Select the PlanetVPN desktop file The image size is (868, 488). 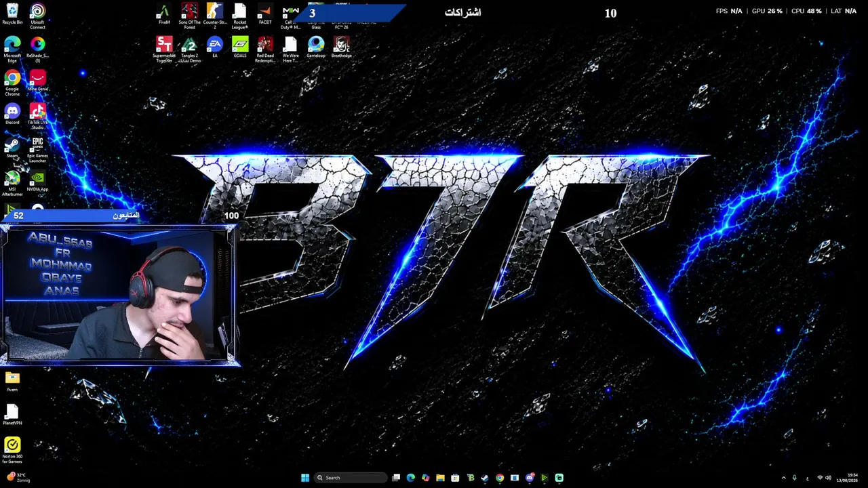click(12, 415)
